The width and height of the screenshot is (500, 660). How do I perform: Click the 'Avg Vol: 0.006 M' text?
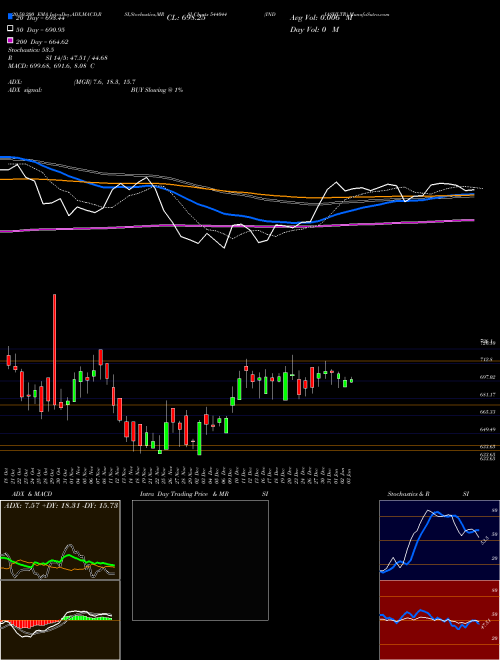[x=321, y=18]
